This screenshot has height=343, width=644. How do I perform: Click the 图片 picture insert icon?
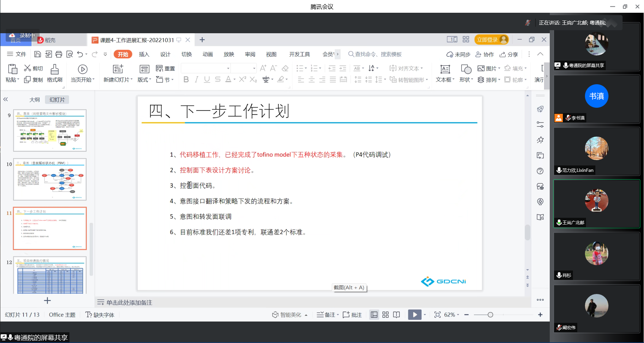[x=481, y=68]
